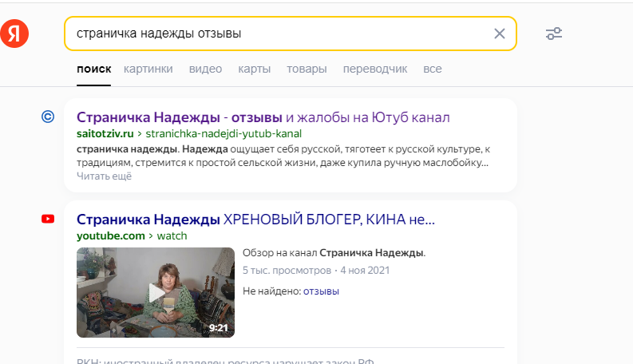Image resolution: width=633 pixels, height=364 pixels.
Task: Switch to the Картинки tab
Action: coord(148,69)
